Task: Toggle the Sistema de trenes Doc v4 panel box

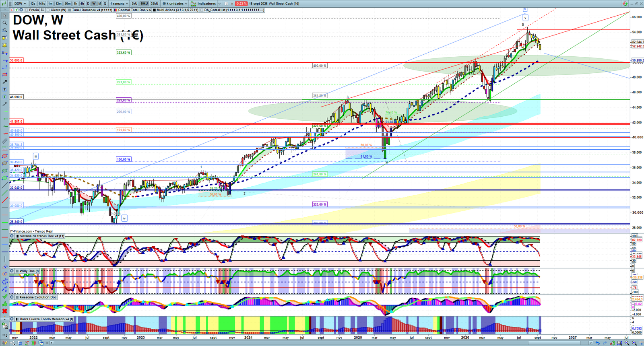Action: tap(17, 236)
